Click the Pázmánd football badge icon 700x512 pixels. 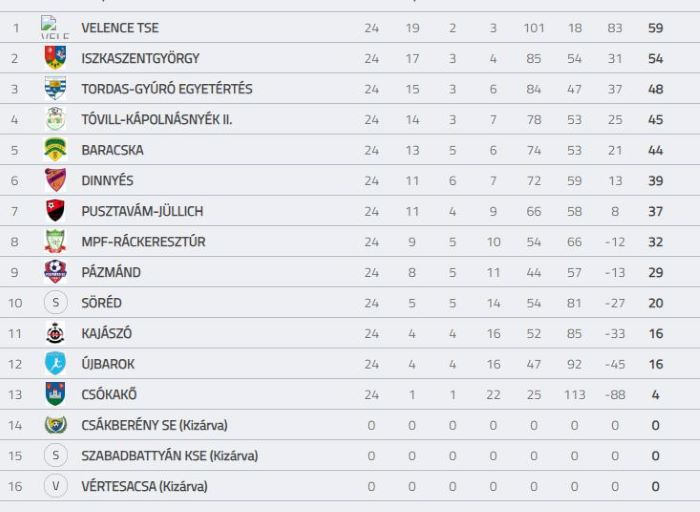tap(55, 272)
